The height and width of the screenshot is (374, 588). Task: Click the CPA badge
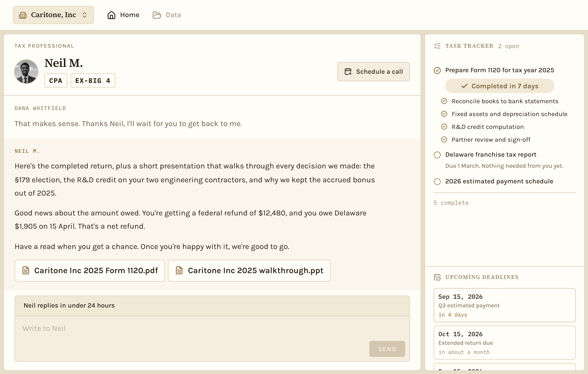pyautogui.click(x=56, y=80)
